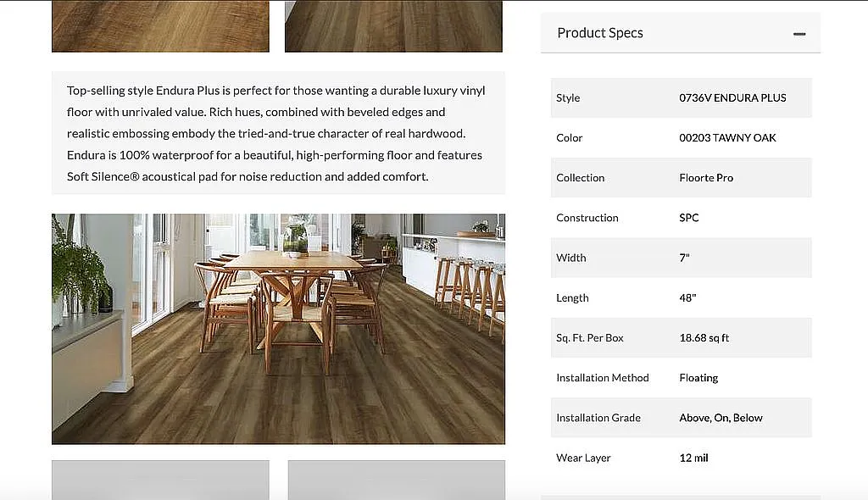This screenshot has height=500, width=868.
Task: Click the 18.68 sq ft per box value
Action: point(704,338)
